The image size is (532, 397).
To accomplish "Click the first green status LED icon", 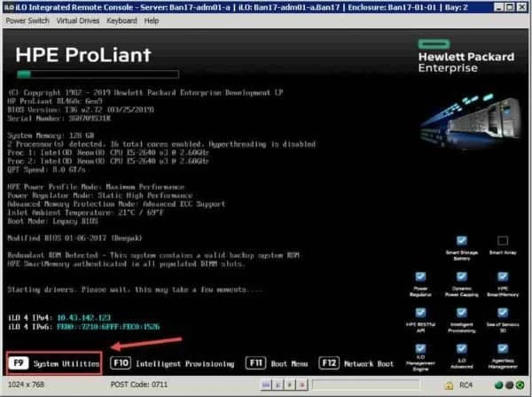I will click(498, 385).
